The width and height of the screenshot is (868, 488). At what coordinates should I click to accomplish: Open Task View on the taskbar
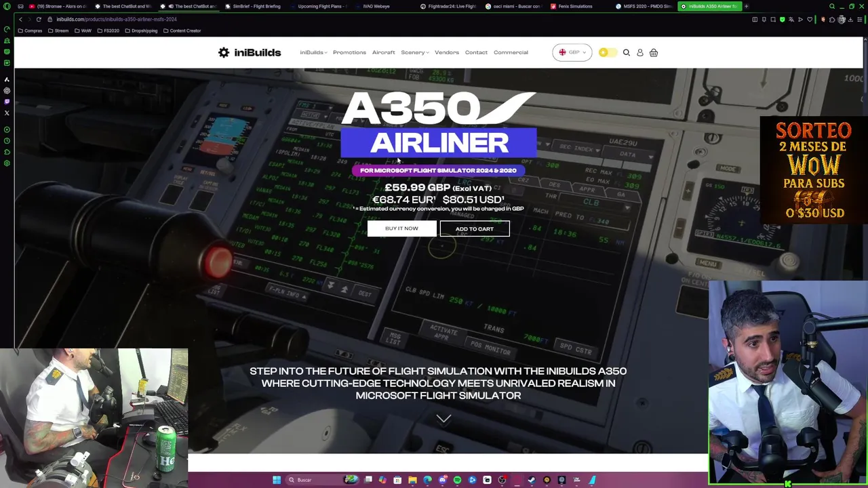point(368,480)
